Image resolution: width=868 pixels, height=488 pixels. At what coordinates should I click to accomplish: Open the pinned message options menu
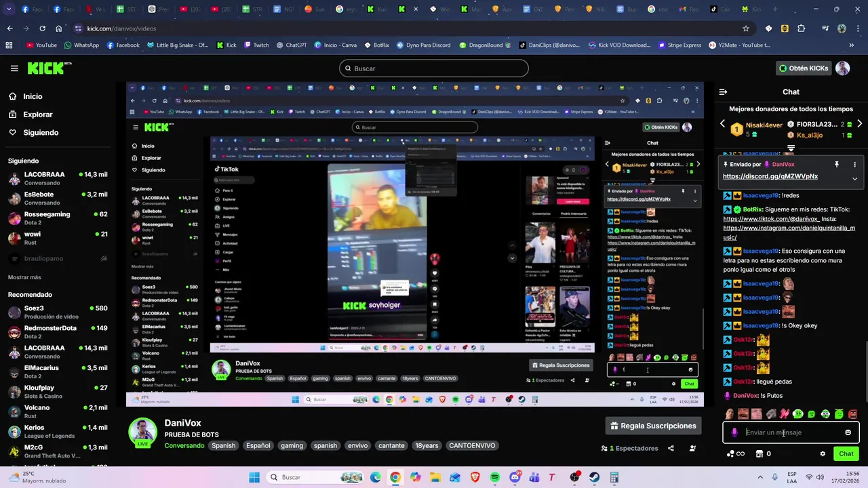tap(854, 164)
